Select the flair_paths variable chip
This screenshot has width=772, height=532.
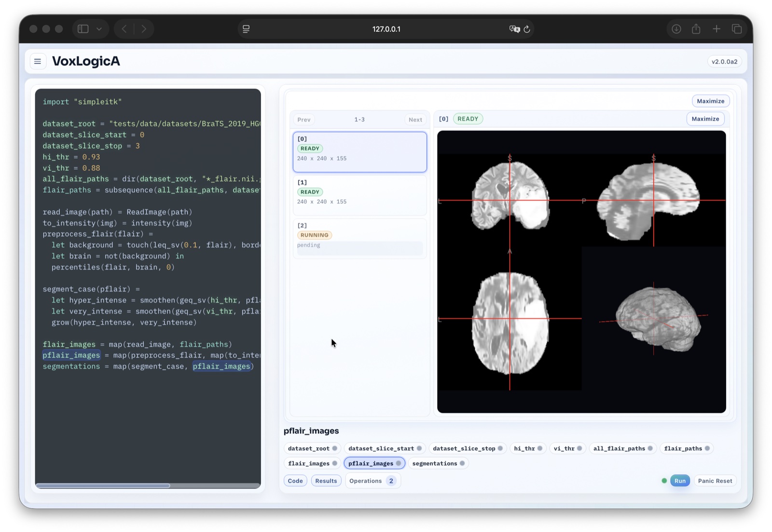click(x=687, y=449)
